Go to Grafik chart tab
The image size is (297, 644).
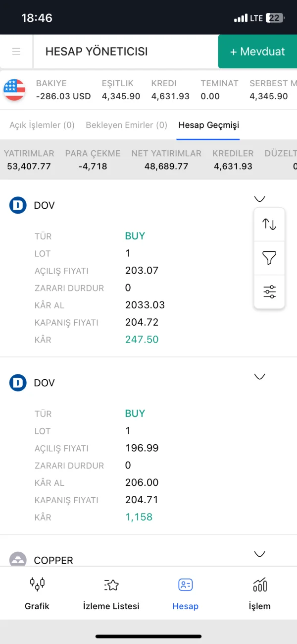[37, 593]
